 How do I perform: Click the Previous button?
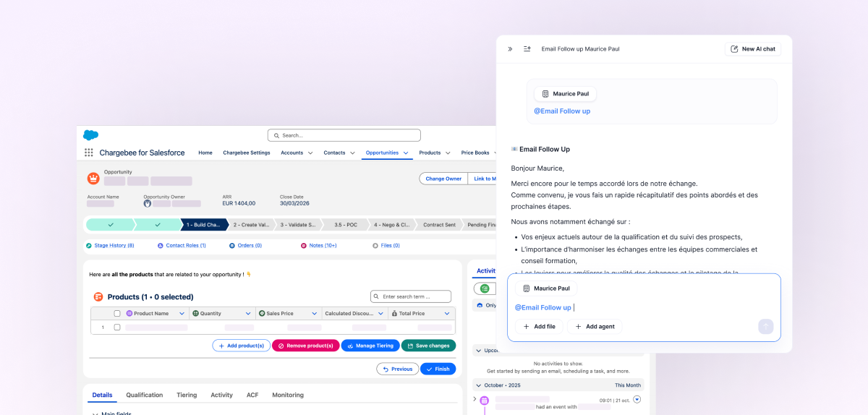pos(398,369)
